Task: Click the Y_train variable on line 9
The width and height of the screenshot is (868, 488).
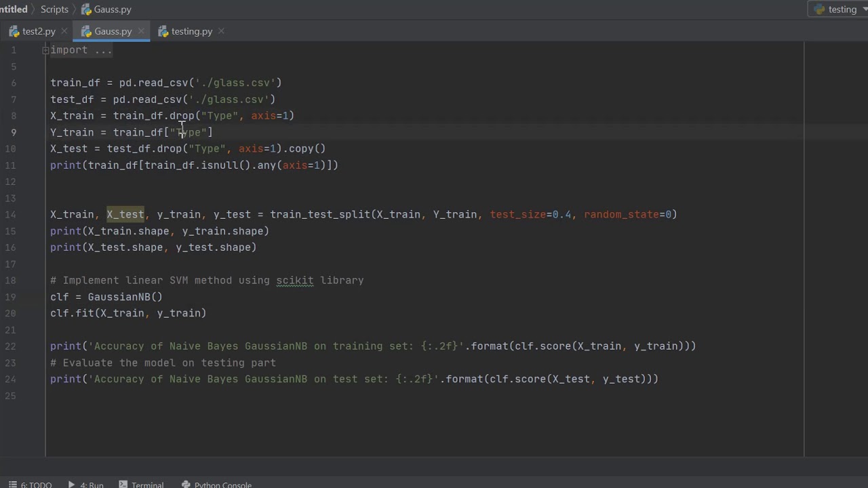Action: [72, 132]
